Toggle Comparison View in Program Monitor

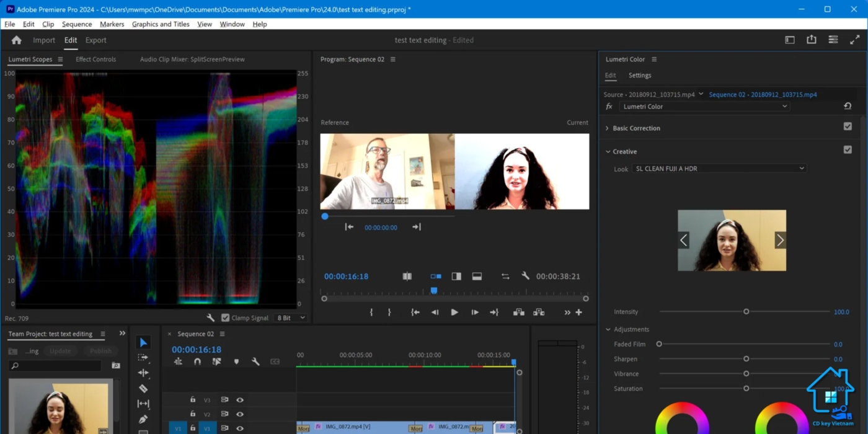[407, 277]
